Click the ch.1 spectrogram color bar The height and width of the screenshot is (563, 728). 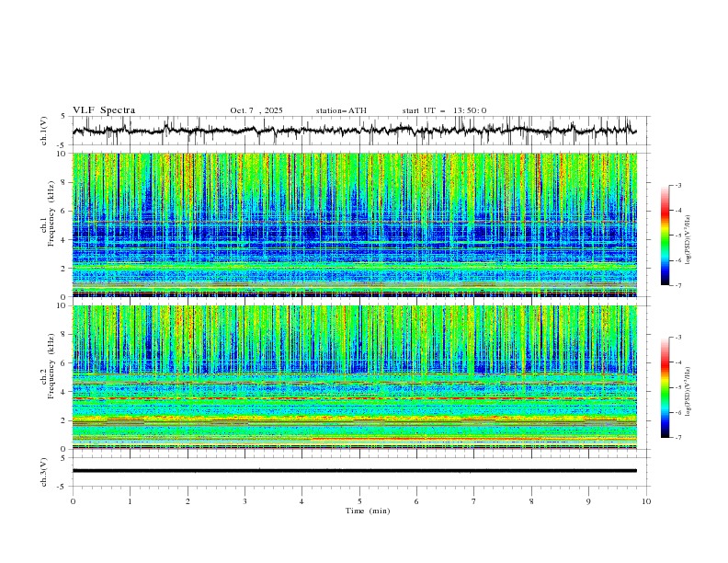point(665,236)
